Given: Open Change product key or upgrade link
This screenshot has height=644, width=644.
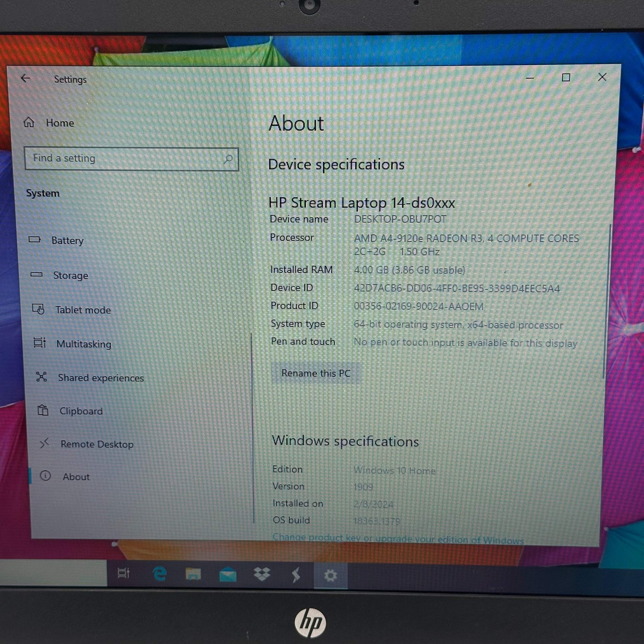Looking at the screenshot, I should (x=398, y=539).
